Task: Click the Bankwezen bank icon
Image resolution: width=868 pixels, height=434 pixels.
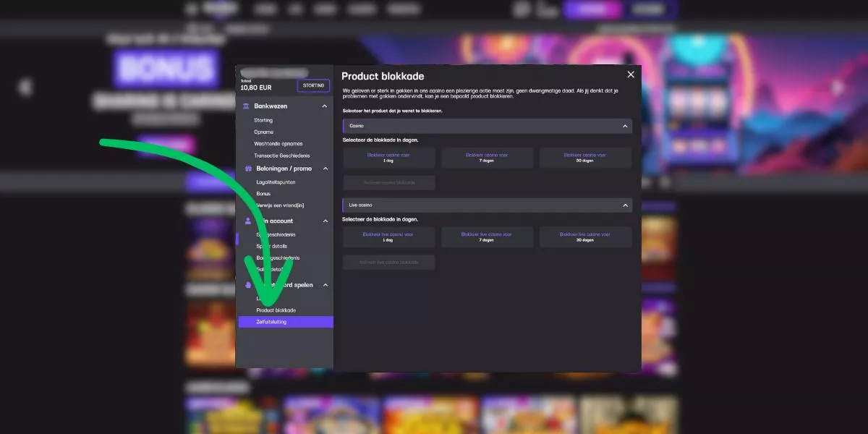Action: click(247, 106)
